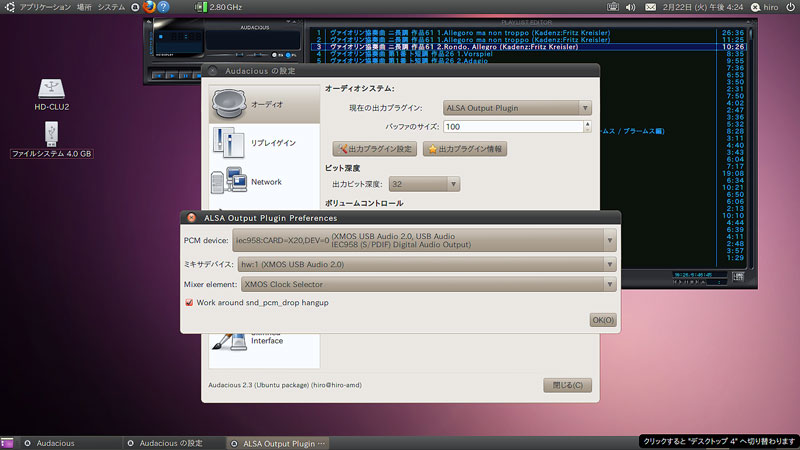Open the mail envelope messaging indicator
Viewport: 800px width, 450px height.
click(650, 7)
